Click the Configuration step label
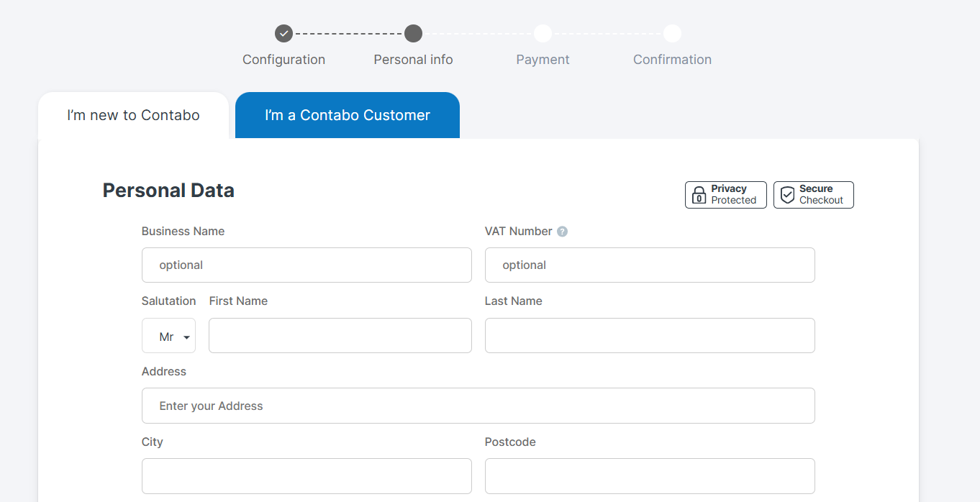Screen dimensions: 980x502 point(283,60)
